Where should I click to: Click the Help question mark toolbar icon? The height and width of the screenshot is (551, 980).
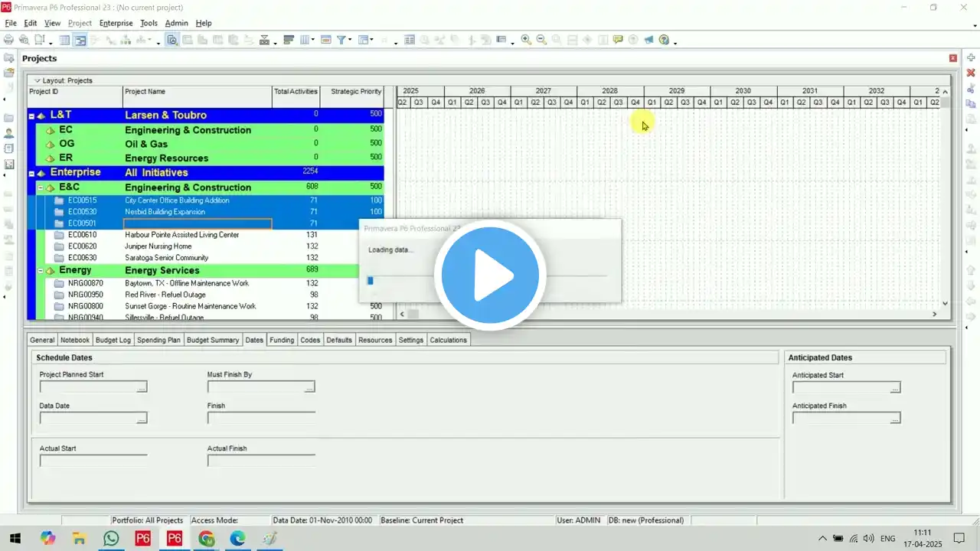(664, 40)
